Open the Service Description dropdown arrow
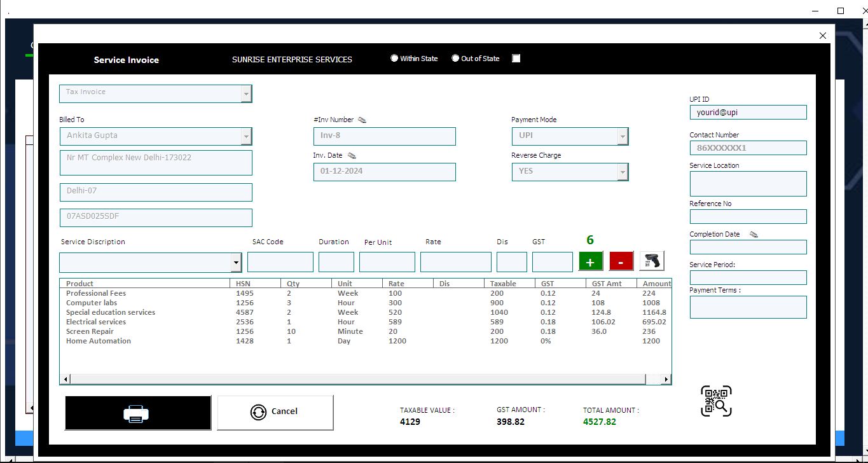 [x=237, y=262]
